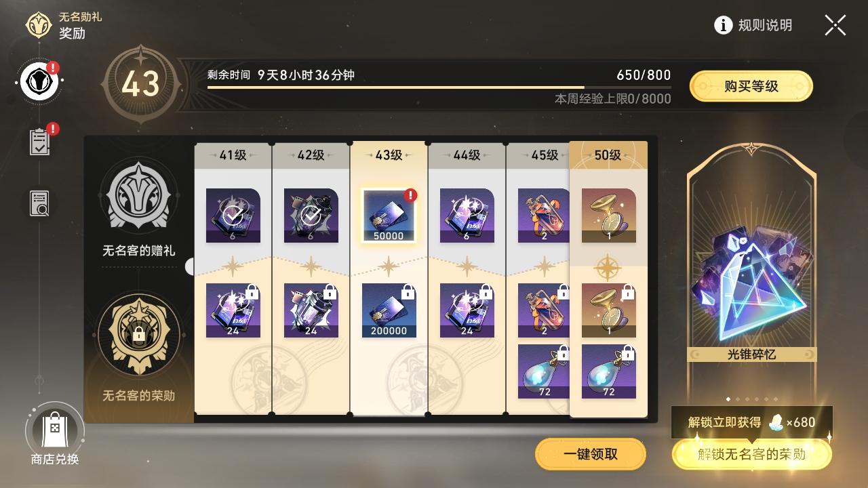Click the 解锁无名客的荣勋 button

[x=751, y=454]
